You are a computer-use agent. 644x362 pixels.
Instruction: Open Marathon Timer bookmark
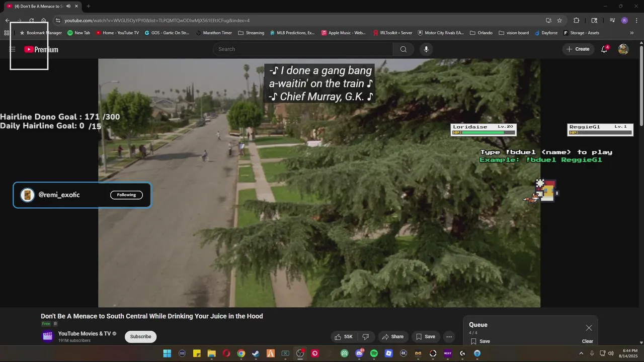214,33
